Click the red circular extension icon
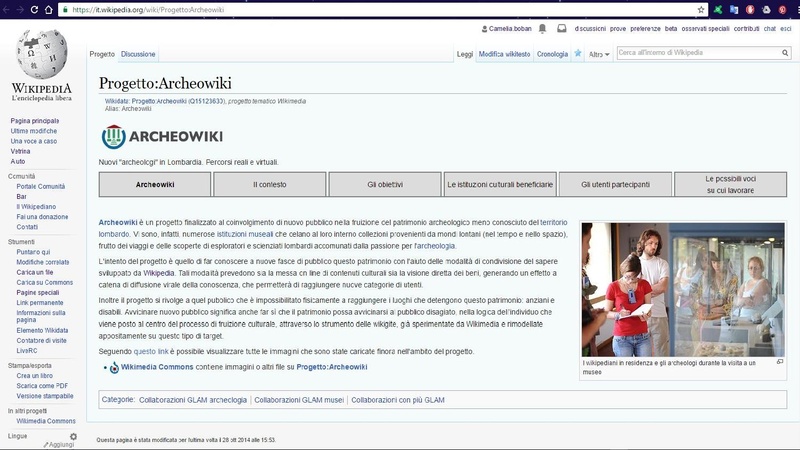The height and width of the screenshot is (450, 800). pos(750,9)
